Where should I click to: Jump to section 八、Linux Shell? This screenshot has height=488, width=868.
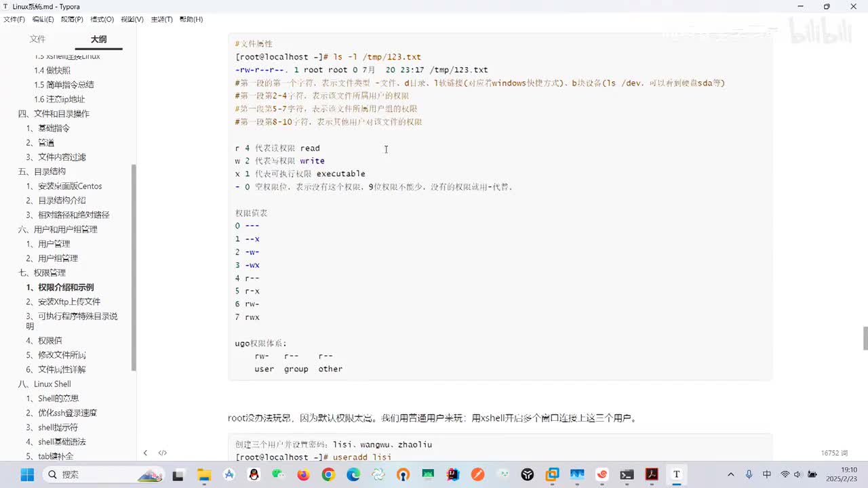point(44,384)
